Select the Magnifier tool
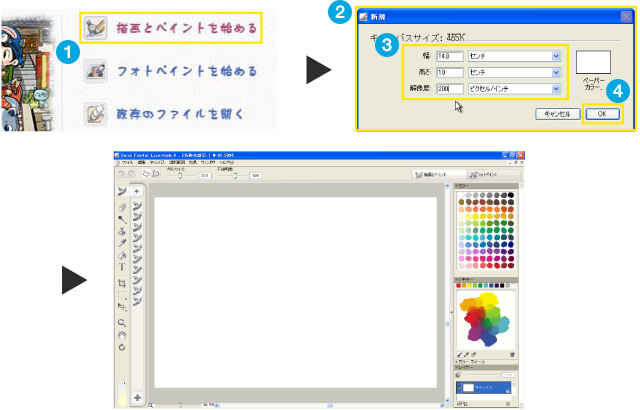This screenshot has width=640, height=410. pos(122,323)
